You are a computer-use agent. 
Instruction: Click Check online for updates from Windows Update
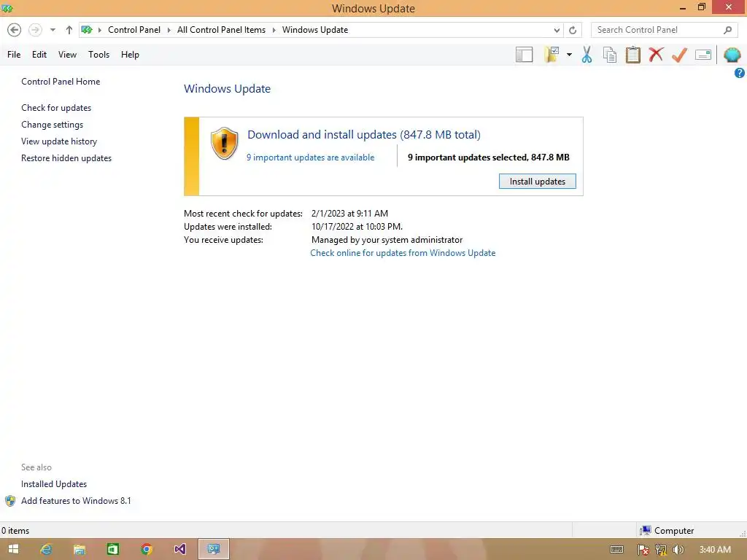point(403,253)
